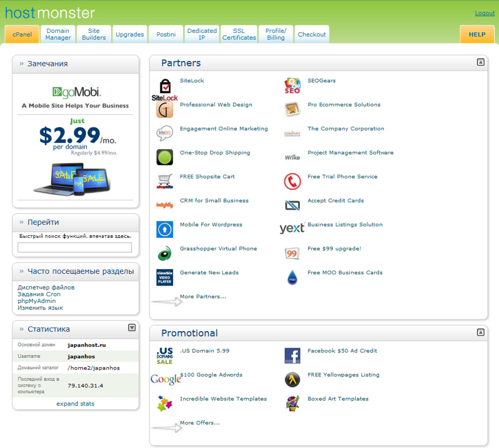Viewport: 499px width, 448px height.
Task: Click the Yellowpages Listing icon
Action: (292, 380)
